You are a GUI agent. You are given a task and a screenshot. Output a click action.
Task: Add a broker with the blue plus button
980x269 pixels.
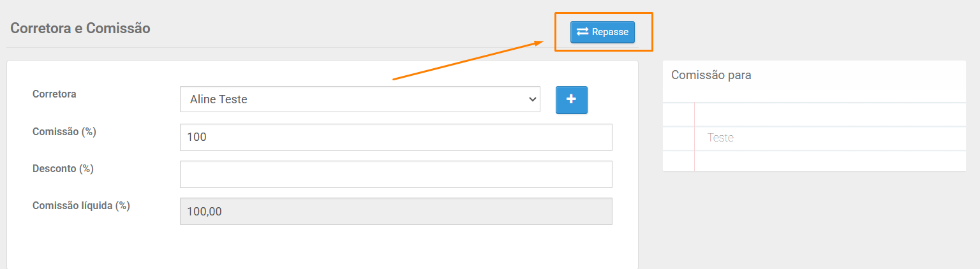(572, 100)
